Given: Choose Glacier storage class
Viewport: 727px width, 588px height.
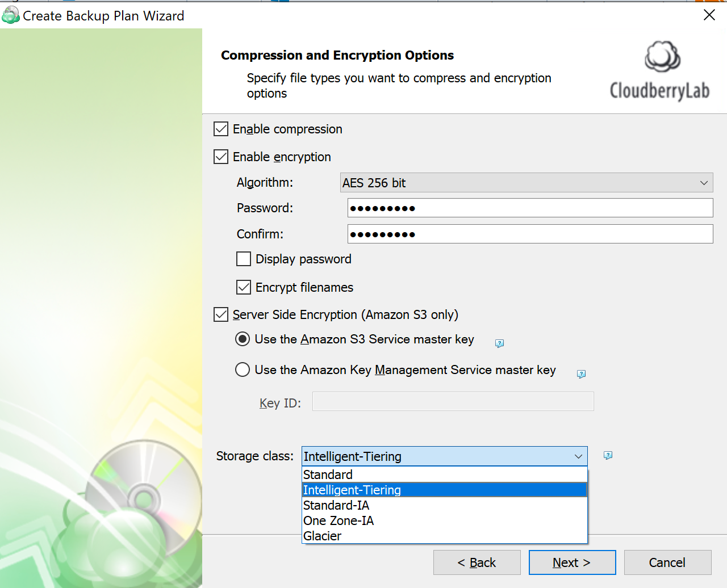Looking at the screenshot, I should pyautogui.click(x=445, y=536).
